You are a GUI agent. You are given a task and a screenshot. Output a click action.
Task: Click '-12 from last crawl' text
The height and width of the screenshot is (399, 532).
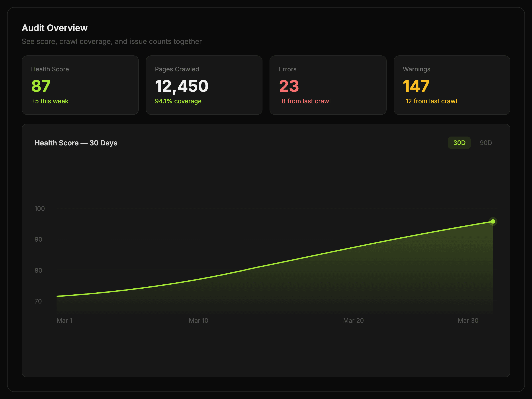coord(430,101)
